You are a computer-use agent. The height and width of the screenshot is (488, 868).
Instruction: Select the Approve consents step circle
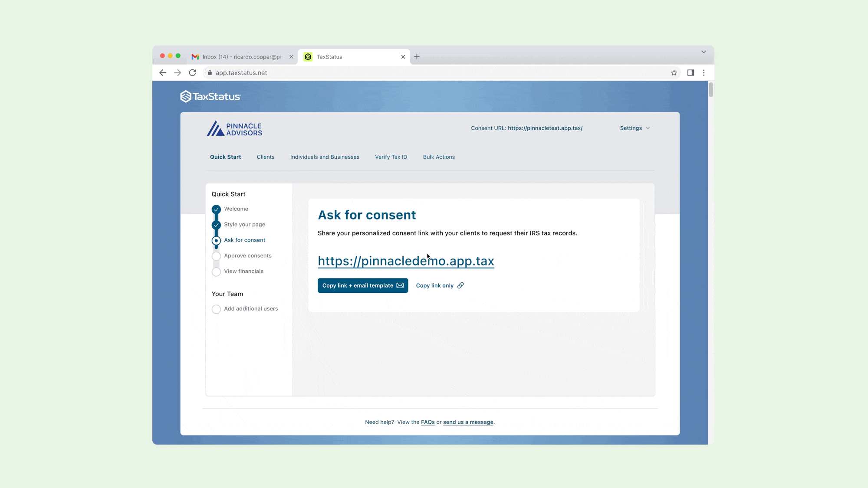tap(216, 256)
